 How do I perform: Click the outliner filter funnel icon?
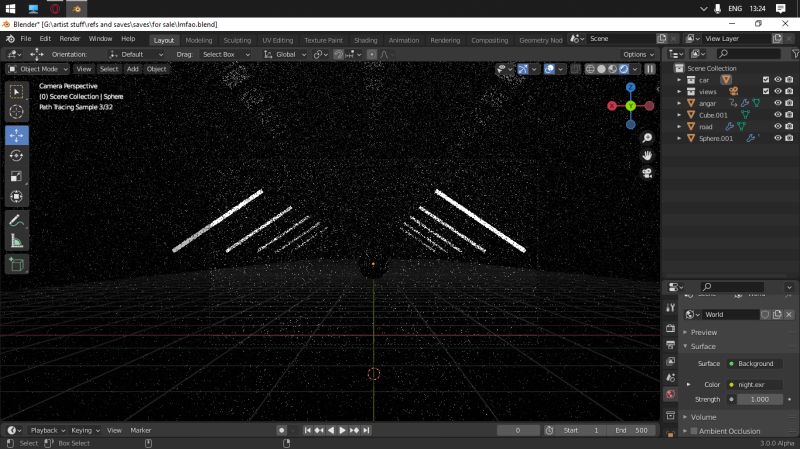[x=795, y=54]
